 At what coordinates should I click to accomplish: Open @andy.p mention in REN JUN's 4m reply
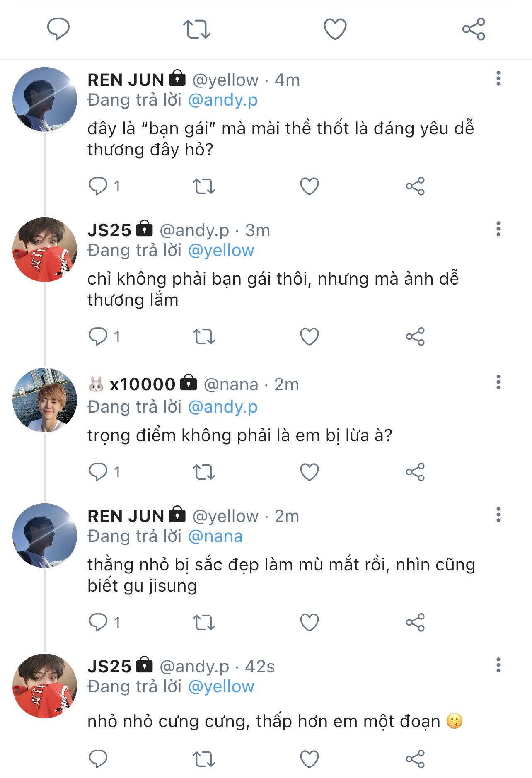click(x=223, y=100)
